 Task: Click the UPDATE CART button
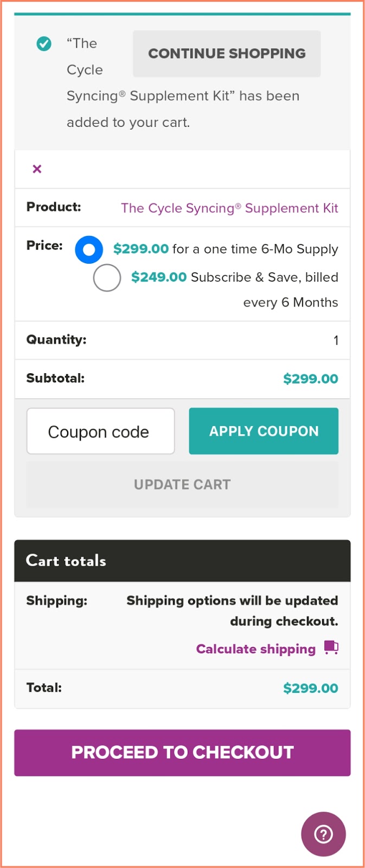182,484
